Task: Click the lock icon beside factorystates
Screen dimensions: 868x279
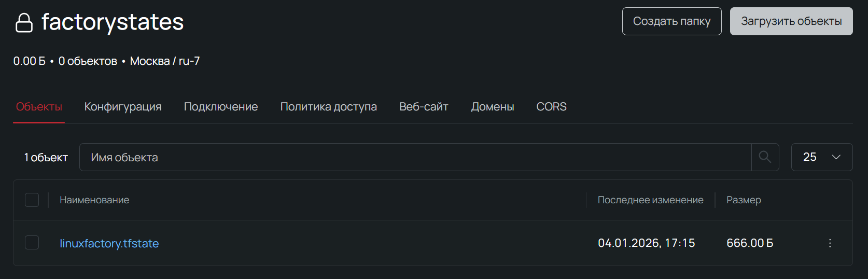Action: [24, 23]
